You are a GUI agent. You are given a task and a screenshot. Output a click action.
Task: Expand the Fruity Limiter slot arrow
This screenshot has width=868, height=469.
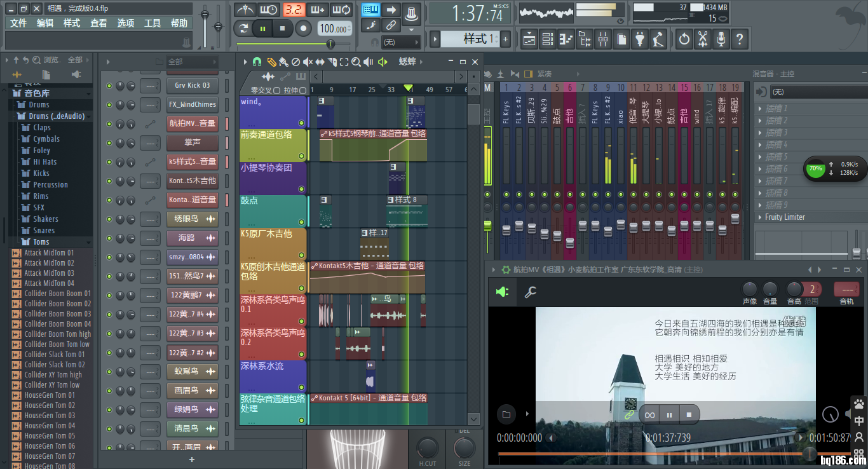pyautogui.click(x=761, y=217)
